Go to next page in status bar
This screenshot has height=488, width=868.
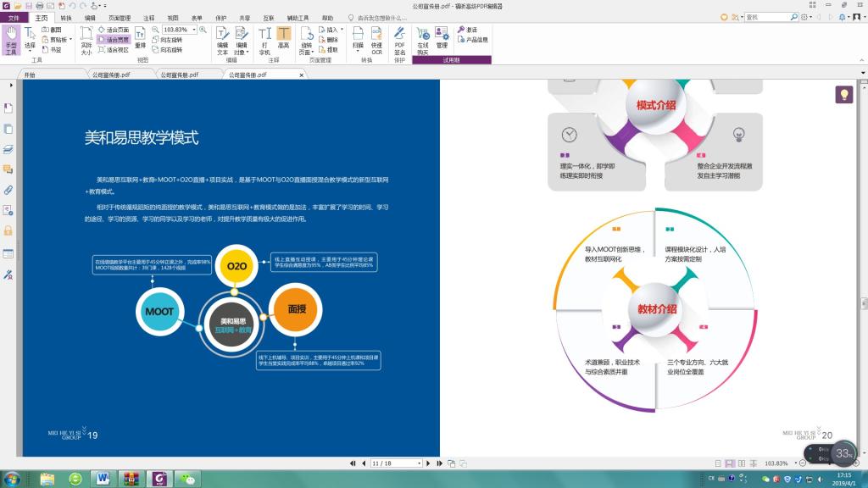[x=429, y=463]
